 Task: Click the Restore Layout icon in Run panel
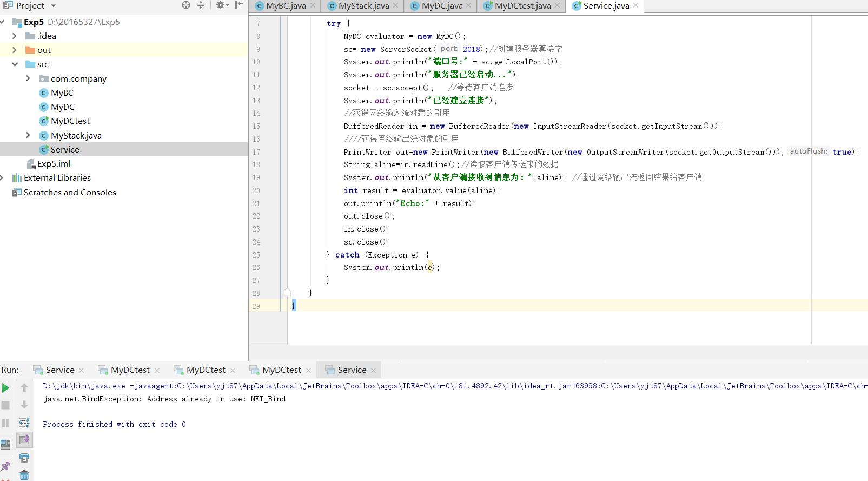click(x=6, y=445)
